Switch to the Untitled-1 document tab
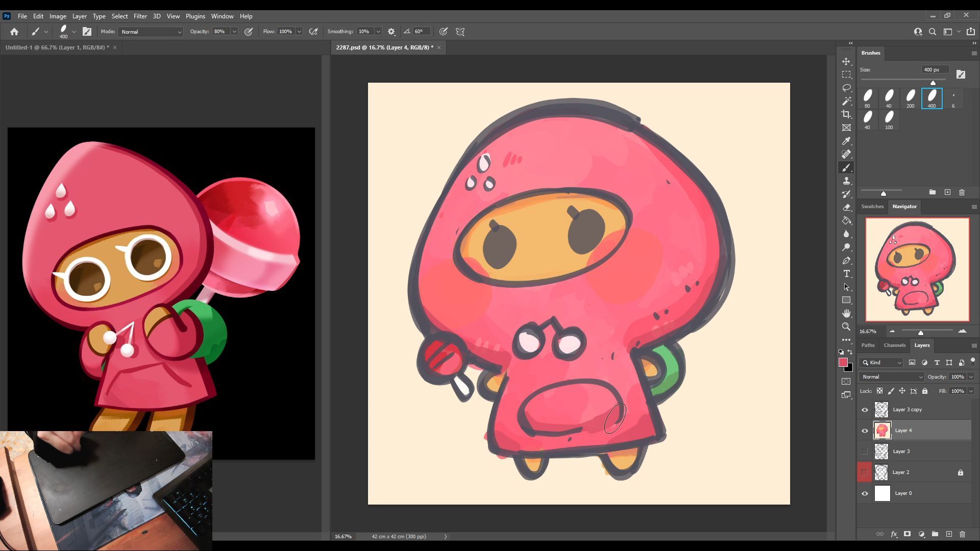The width and height of the screenshot is (980, 551). tap(57, 47)
